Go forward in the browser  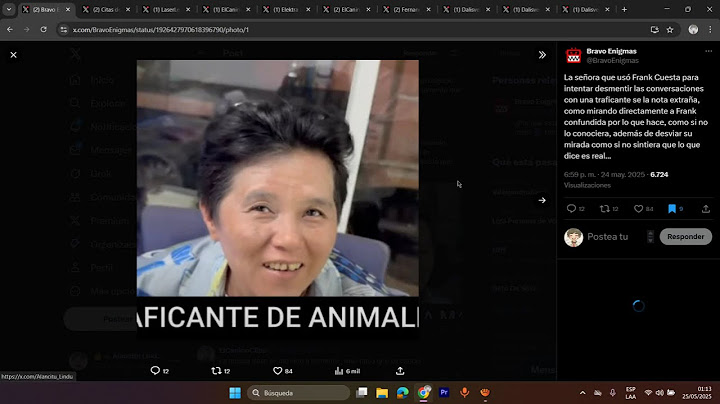[x=27, y=29]
